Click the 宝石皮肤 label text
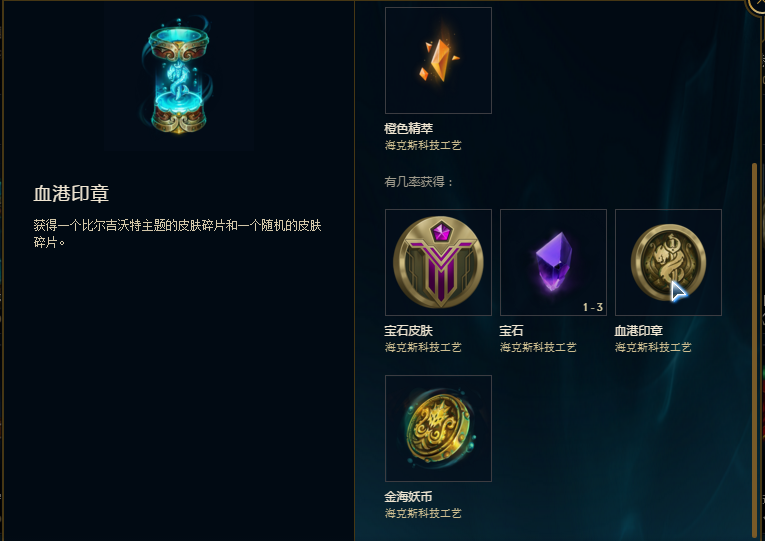Image resolution: width=765 pixels, height=541 pixels. (x=408, y=331)
